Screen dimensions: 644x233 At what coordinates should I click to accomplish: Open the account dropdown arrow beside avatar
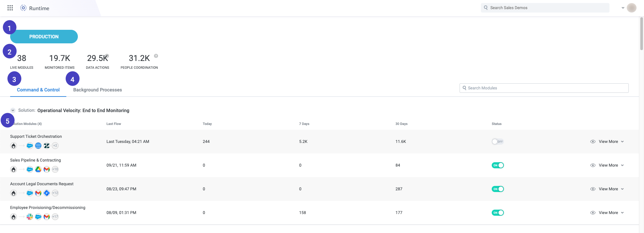(x=623, y=8)
